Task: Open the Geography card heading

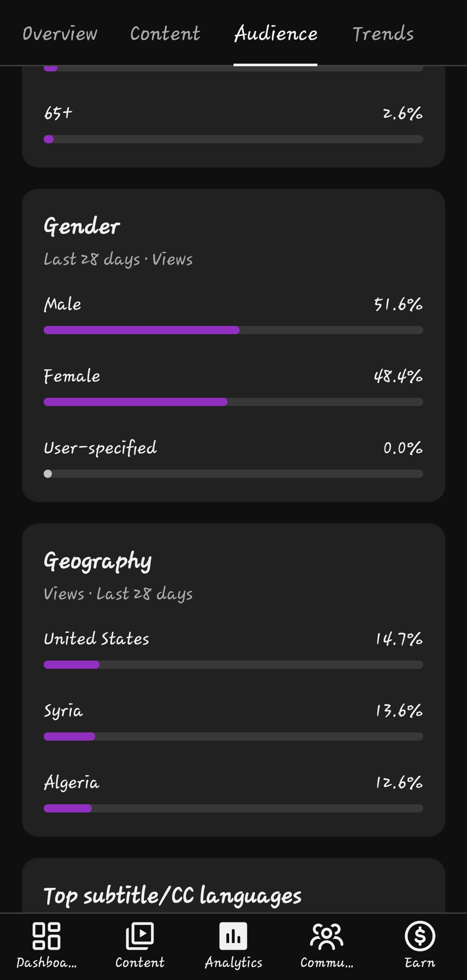Action: point(98,561)
